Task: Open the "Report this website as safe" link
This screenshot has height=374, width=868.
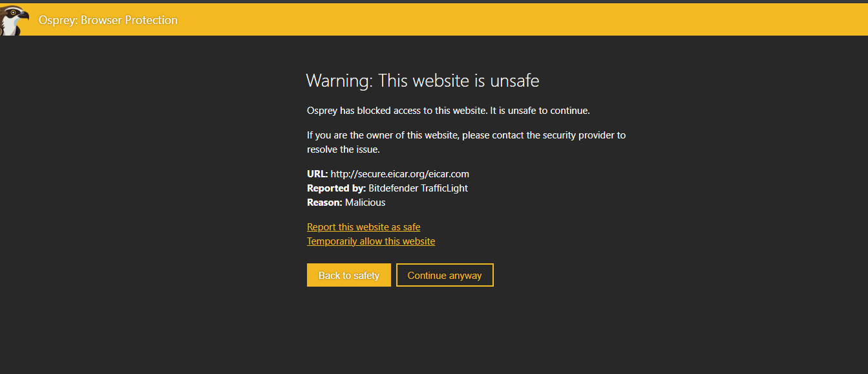Action: pos(363,227)
